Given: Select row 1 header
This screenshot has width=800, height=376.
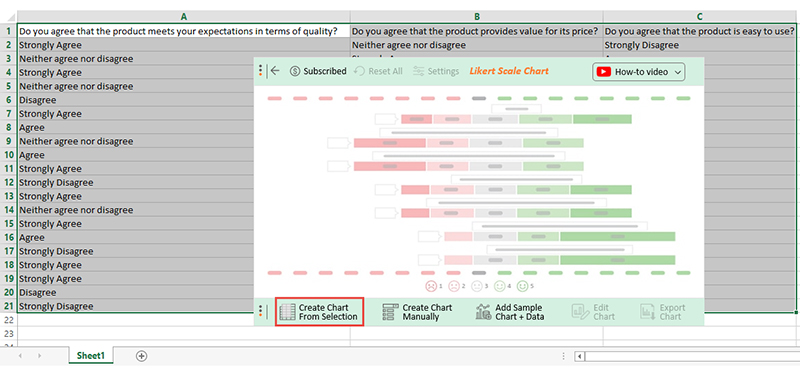Looking at the screenshot, I should click(9, 31).
